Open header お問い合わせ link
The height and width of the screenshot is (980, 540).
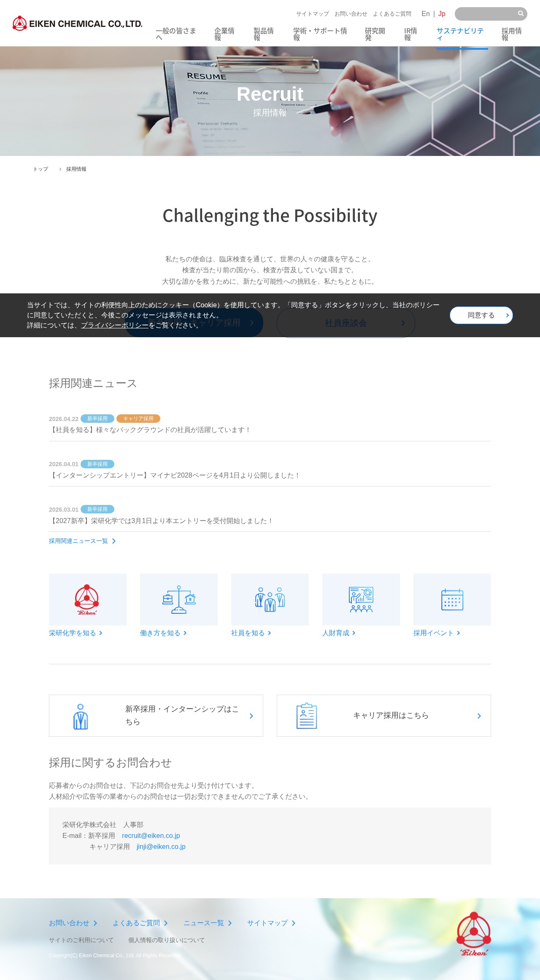tap(351, 14)
